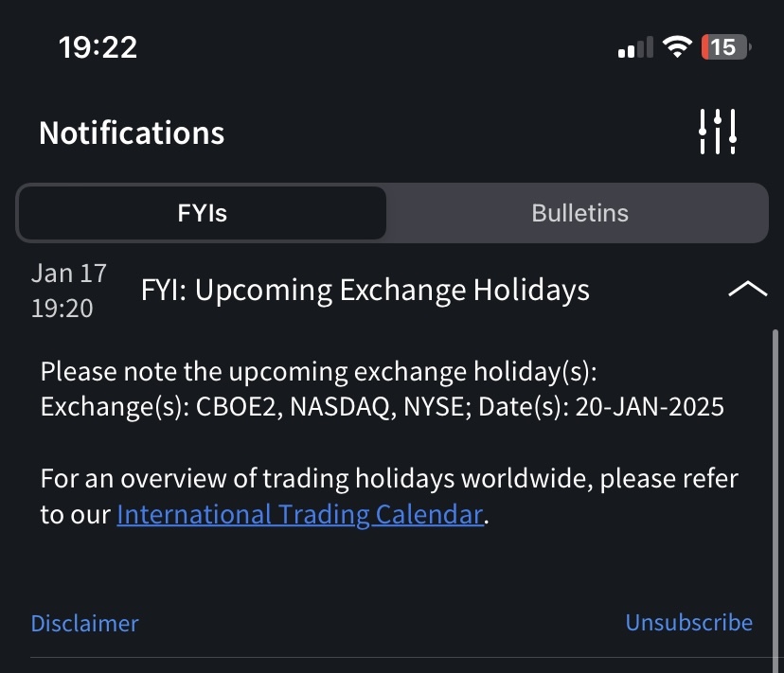This screenshot has height=673, width=784.
Task: Tap the "For an overview of trading holidays" text
Action: (388, 478)
